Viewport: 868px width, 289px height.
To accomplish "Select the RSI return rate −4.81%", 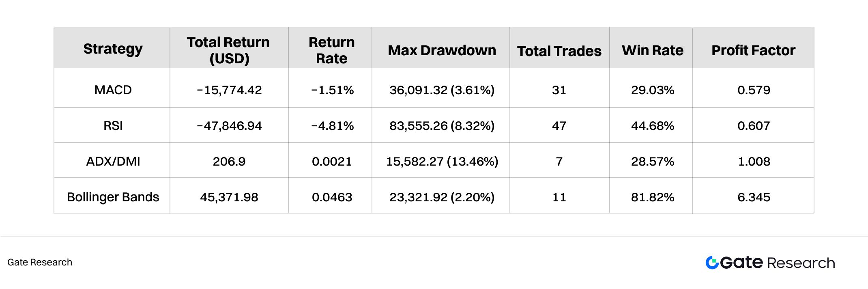I will point(332,126).
